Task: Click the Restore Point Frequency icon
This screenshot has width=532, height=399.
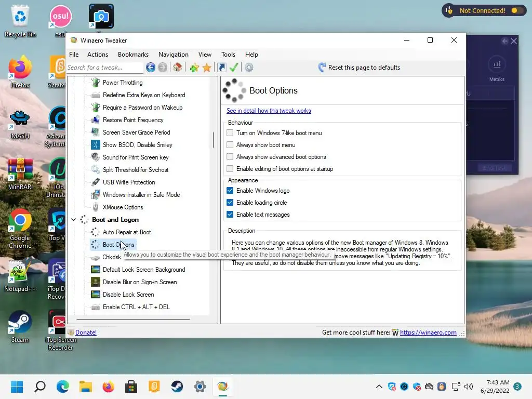Action: pyautogui.click(x=96, y=120)
